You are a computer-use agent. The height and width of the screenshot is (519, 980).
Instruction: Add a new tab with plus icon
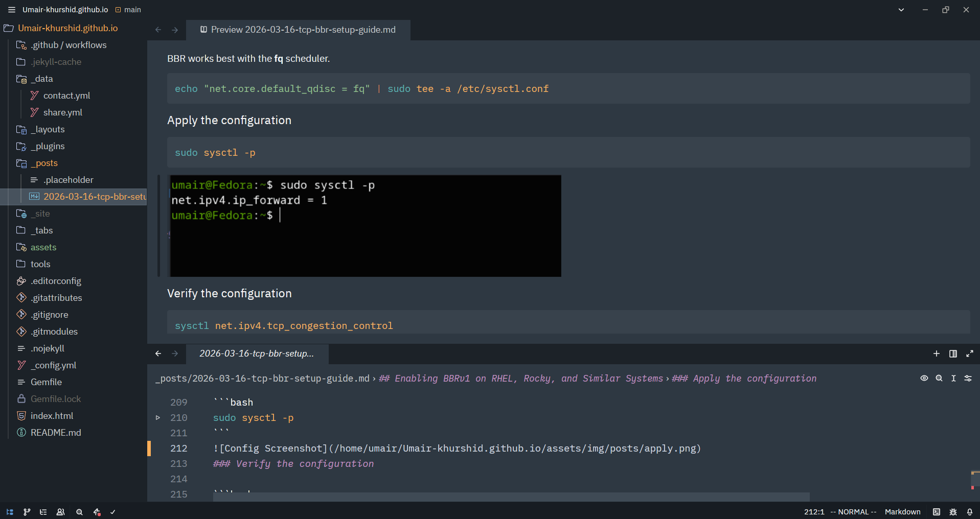pos(937,353)
